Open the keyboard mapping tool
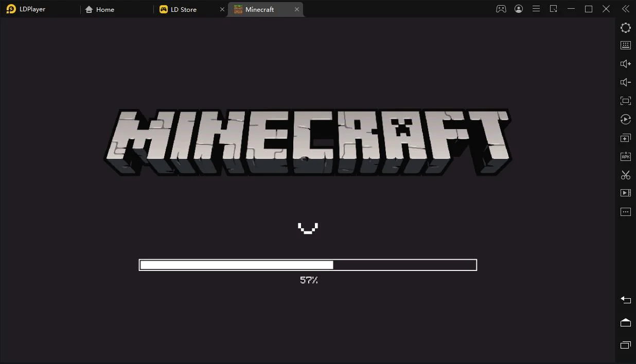636x364 pixels. pos(626,45)
